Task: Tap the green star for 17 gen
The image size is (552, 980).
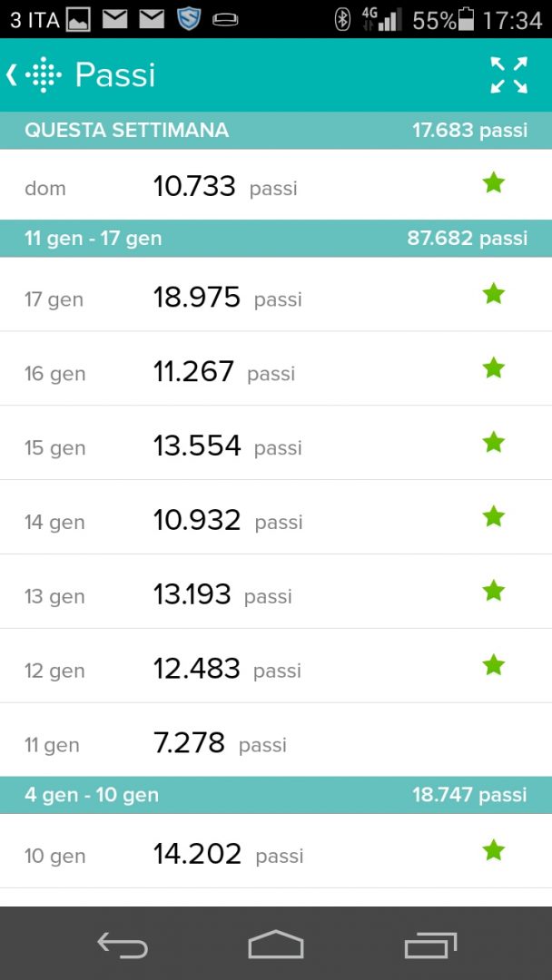Action: [x=493, y=294]
